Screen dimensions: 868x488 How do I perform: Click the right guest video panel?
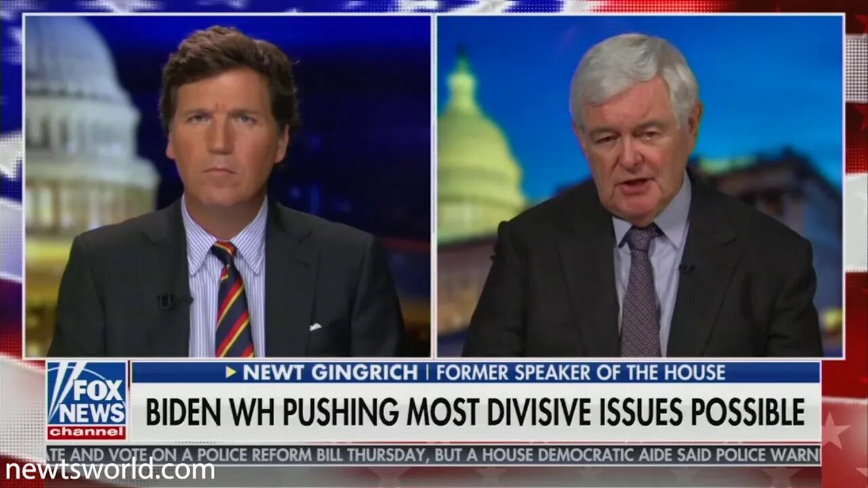[x=640, y=186]
